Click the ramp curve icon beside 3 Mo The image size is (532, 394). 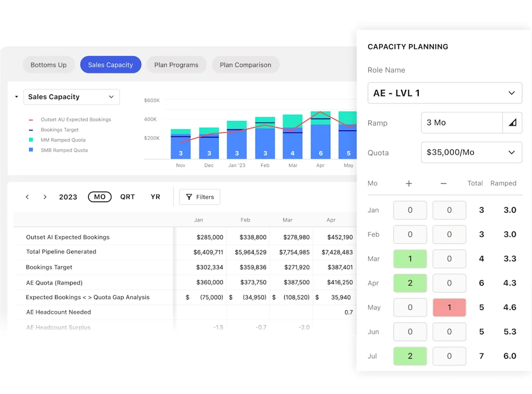click(512, 123)
